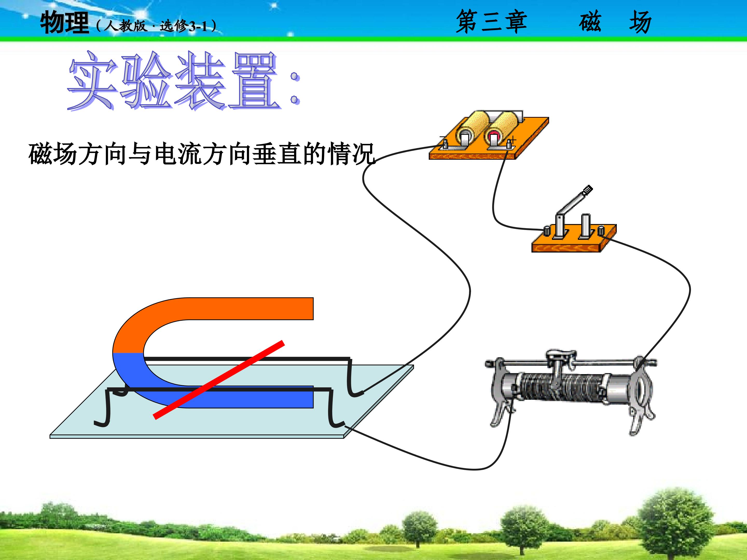
Task: Select the red conductor rod
Action: pyautogui.click(x=219, y=380)
